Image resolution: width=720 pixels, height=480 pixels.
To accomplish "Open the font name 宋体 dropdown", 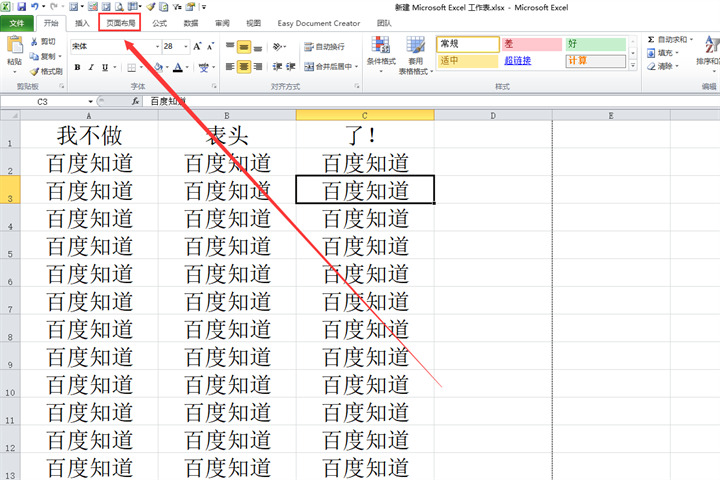I will 158,46.
